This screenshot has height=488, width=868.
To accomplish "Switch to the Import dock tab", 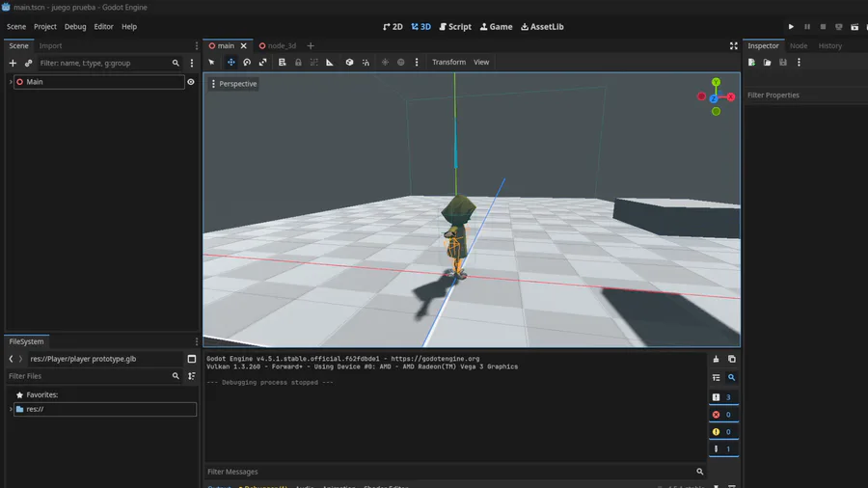I will click(x=50, y=46).
